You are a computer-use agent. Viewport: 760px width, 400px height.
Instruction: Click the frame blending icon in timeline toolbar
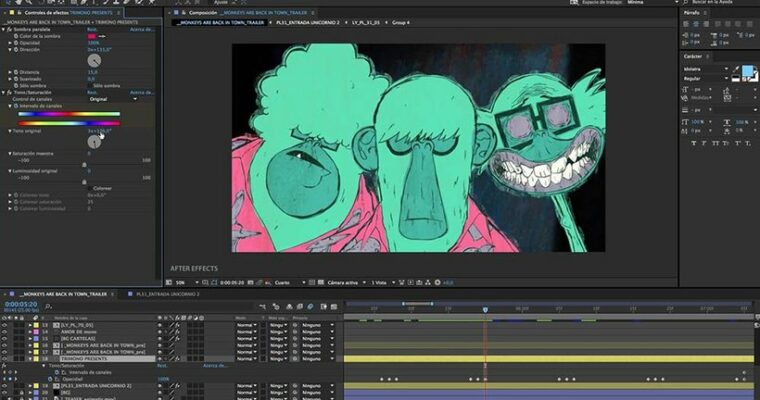click(300, 306)
